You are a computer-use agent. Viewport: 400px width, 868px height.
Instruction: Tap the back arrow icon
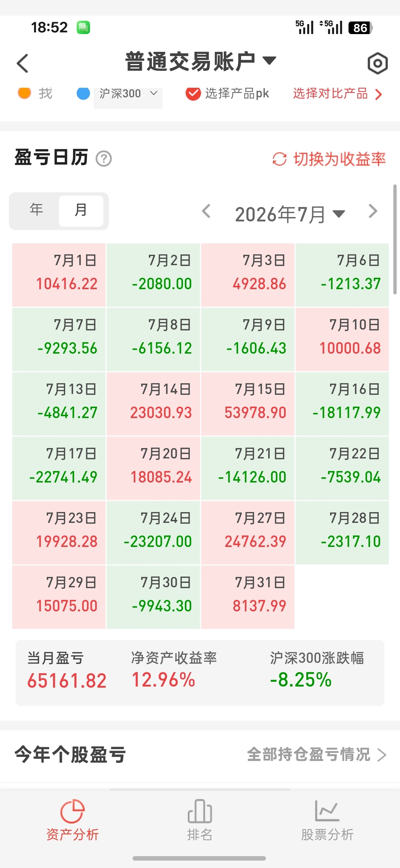tap(23, 63)
